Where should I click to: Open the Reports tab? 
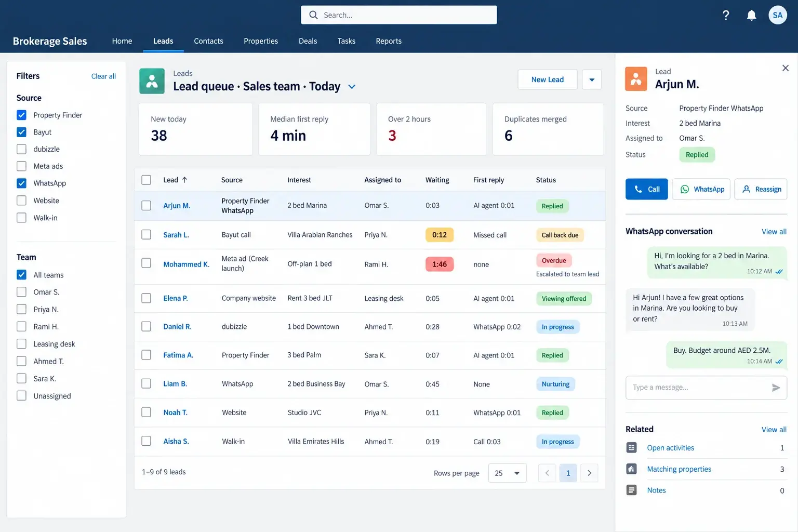point(389,41)
